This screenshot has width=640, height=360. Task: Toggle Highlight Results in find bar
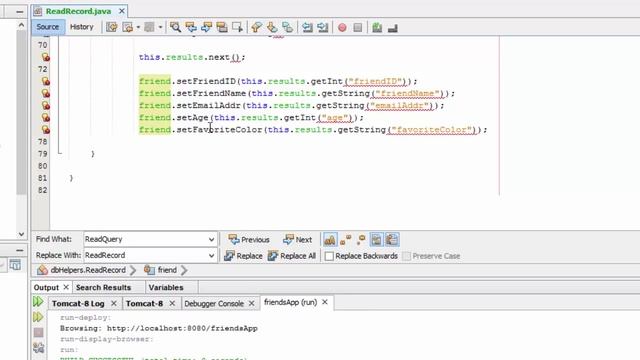coord(376,240)
